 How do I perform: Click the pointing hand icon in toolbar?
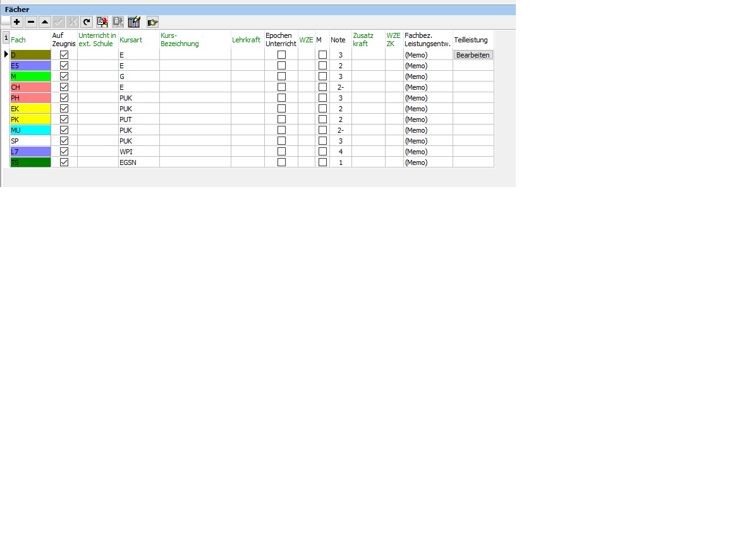tap(152, 21)
